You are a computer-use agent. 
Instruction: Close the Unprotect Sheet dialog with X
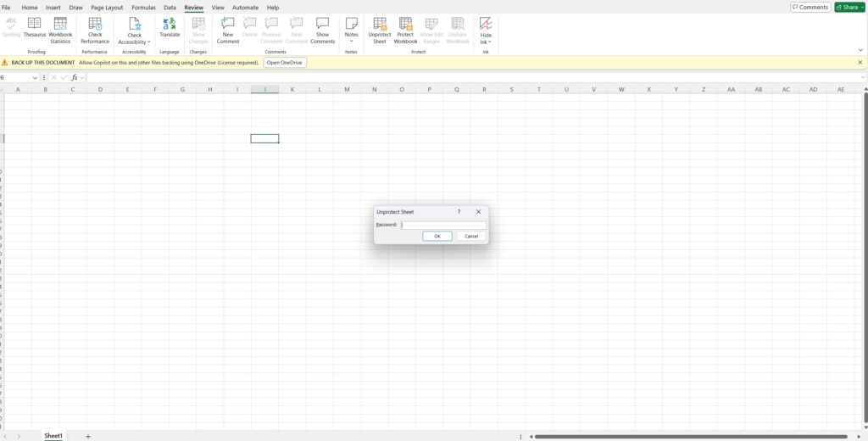tap(478, 212)
